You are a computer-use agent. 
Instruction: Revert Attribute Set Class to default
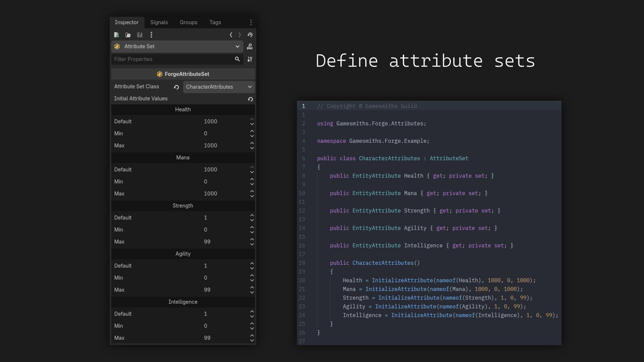tap(176, 87)
